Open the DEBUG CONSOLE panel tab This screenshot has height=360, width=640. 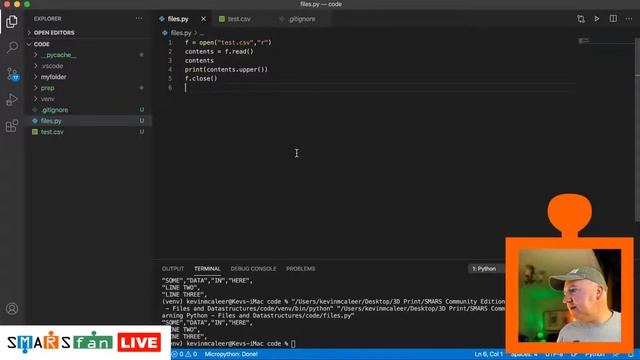pos(253,269)
